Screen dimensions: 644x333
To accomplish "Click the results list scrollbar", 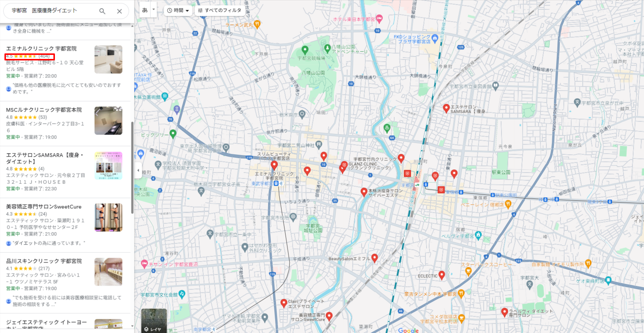I will 132,168.
